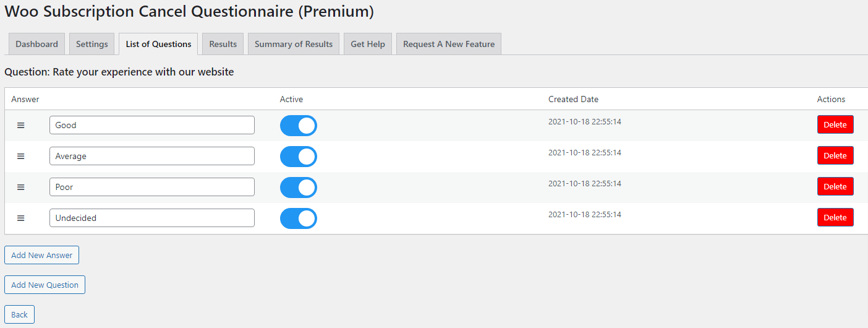The width and height of the screenshot is (868, 328).
Task: Open the Dashboard tab
Action: click(36, 44)
